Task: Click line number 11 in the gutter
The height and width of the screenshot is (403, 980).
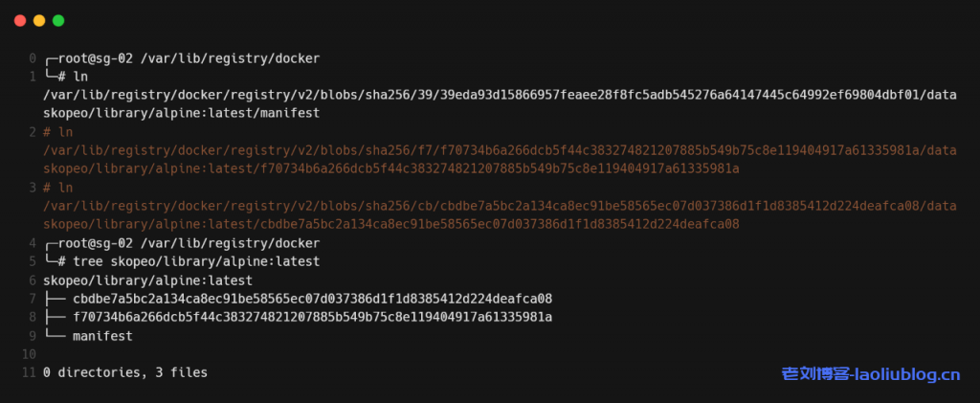Action: tap(30, 372)
